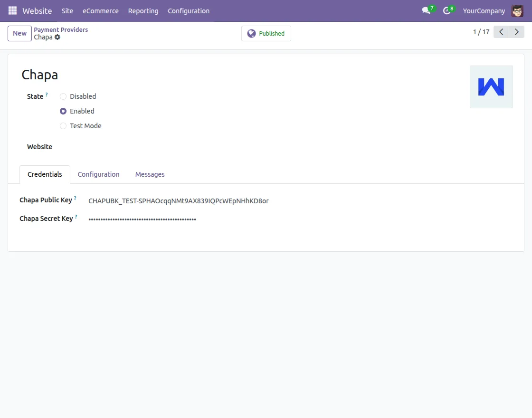The height and width of the screenshot is (418, 532).
Task: Click New to create a payment provider
Action: pos(19,33)
